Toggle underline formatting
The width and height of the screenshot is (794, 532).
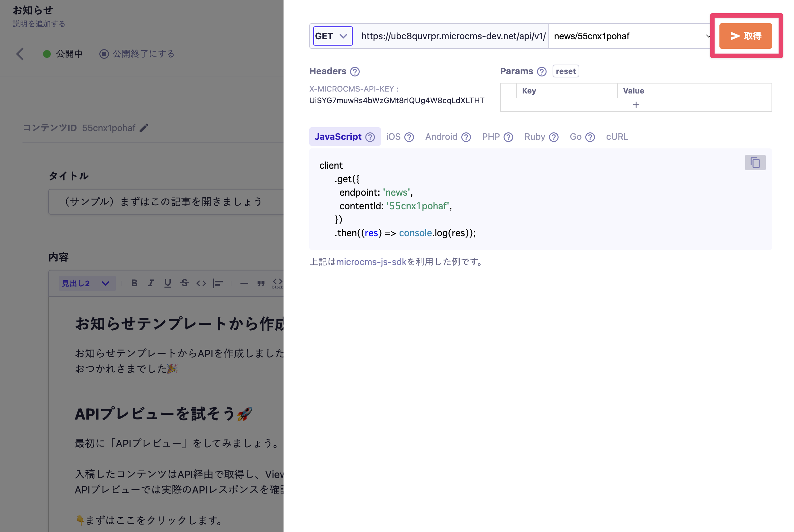[168, 283]
